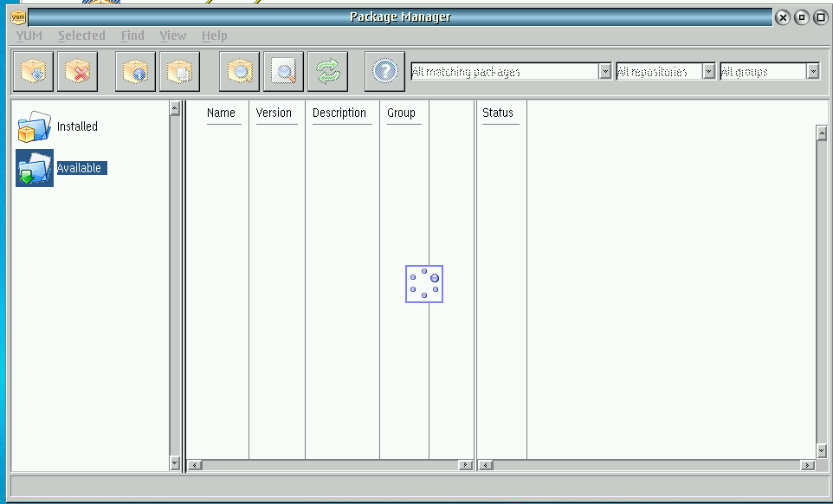Image resolution: width=833 pixels, height=504 pixels.
Task: Maximize the Package Manager window
Action: [x=821, y=17]
